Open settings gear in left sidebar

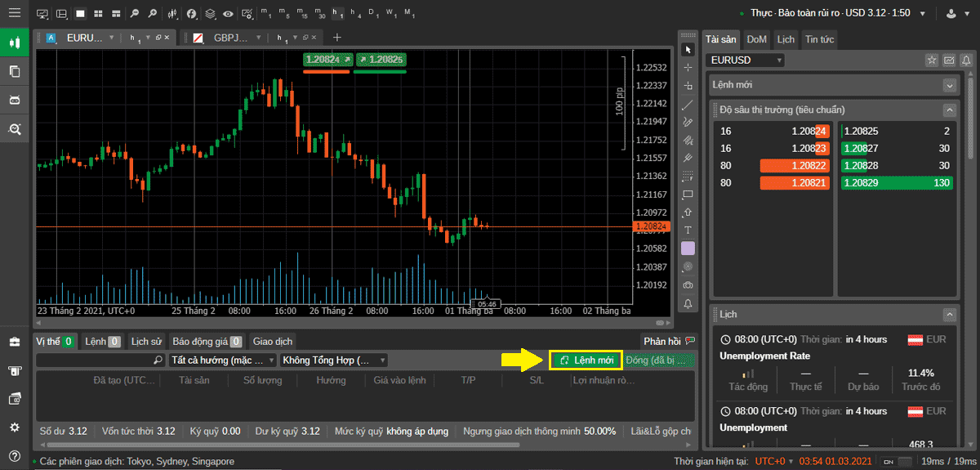click(x=14, y=427)
